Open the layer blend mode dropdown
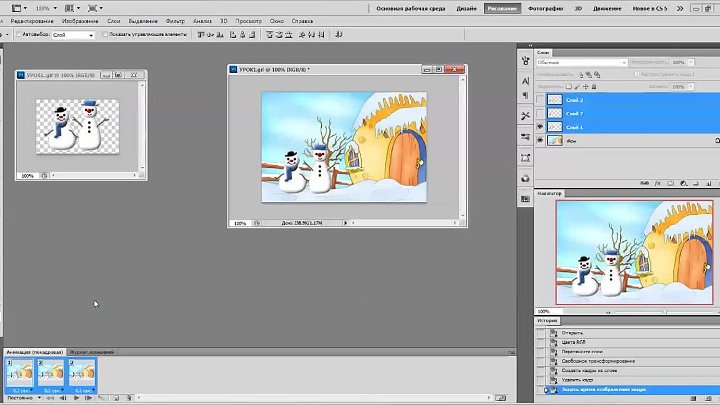 (582, 62)
